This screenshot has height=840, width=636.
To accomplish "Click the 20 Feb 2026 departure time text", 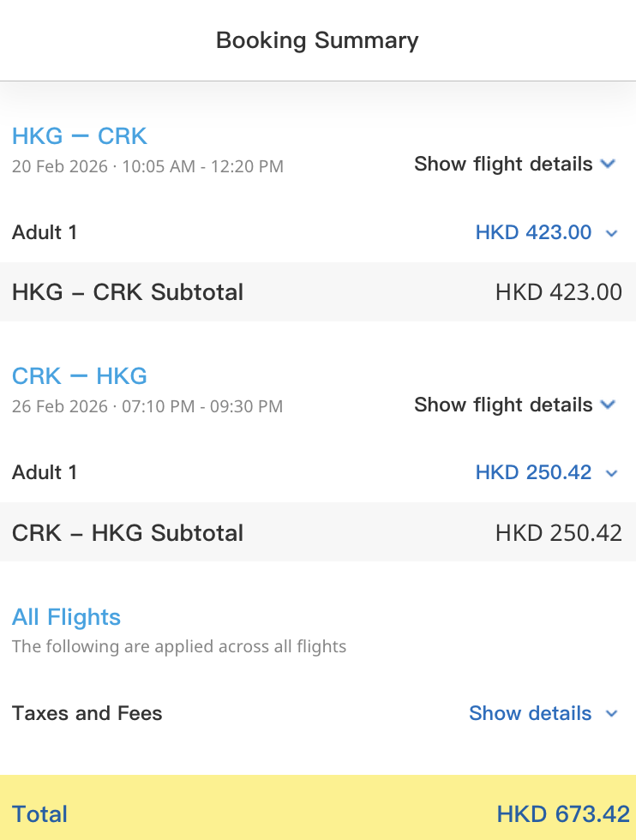I will [x=147, y=165].
